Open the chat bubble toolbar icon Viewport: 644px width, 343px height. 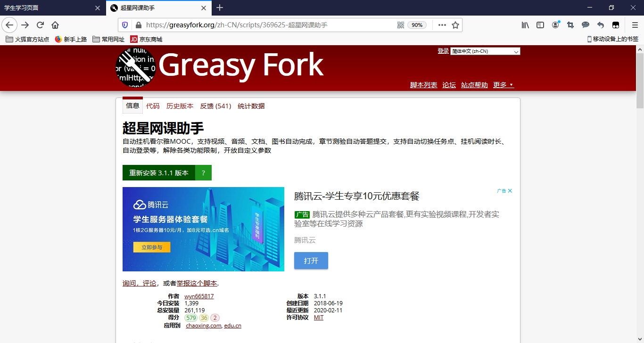click(x=586, y=25)
